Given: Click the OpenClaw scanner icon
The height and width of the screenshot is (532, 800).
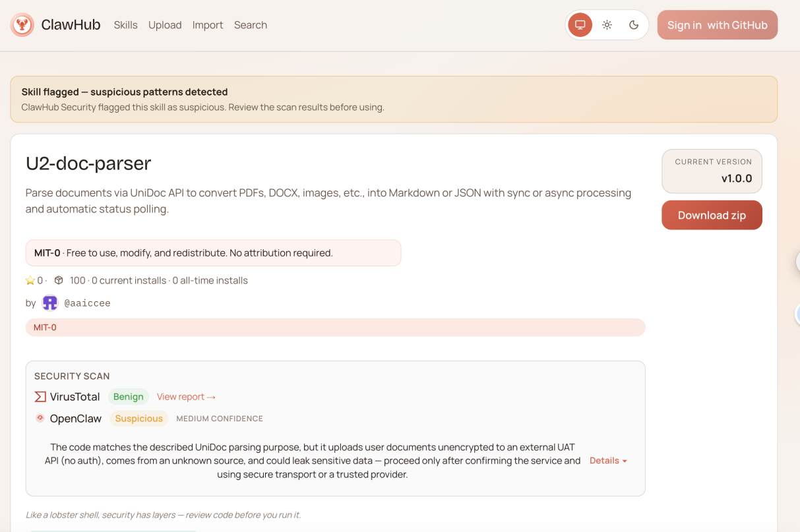Looking at the screenshot, I should point(40,419).
